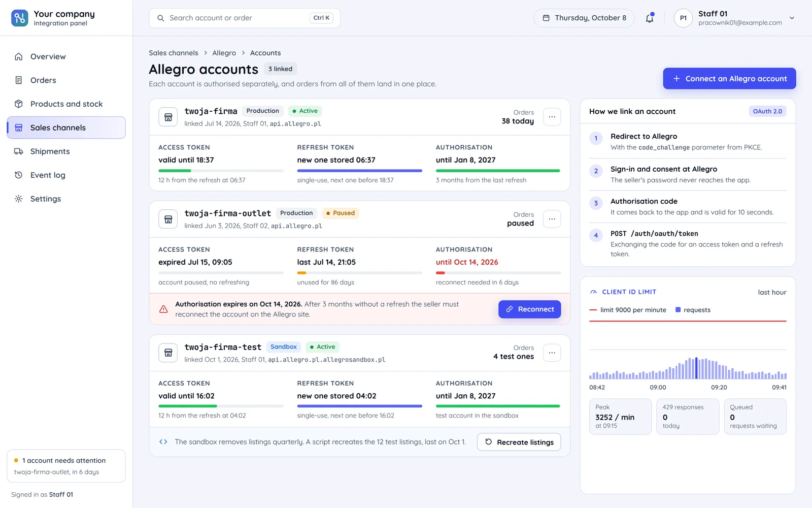Focus the Search account or order field
Viewport: 812px width, 508px height.
coord(245,18)
